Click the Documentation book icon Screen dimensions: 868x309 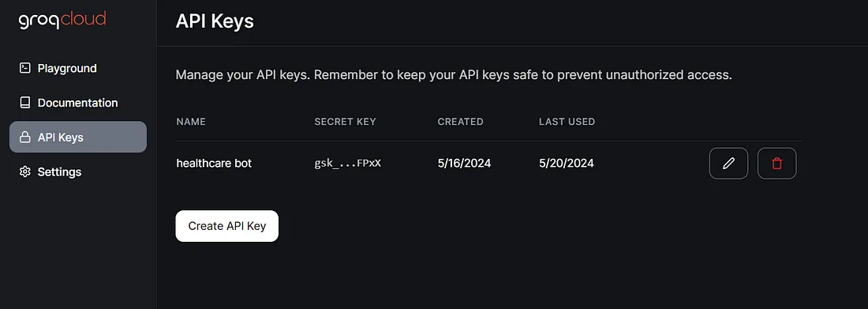coord(24,103)
